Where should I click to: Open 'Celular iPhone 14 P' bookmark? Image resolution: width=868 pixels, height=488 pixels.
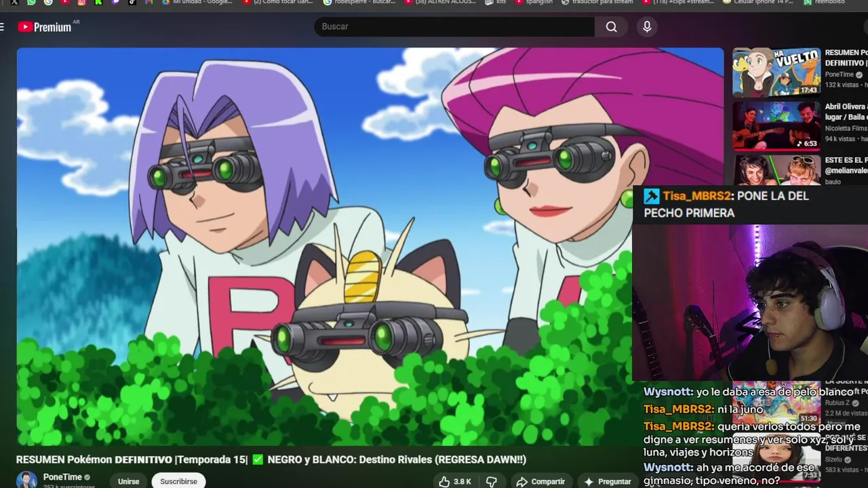(x=757, y=2)
